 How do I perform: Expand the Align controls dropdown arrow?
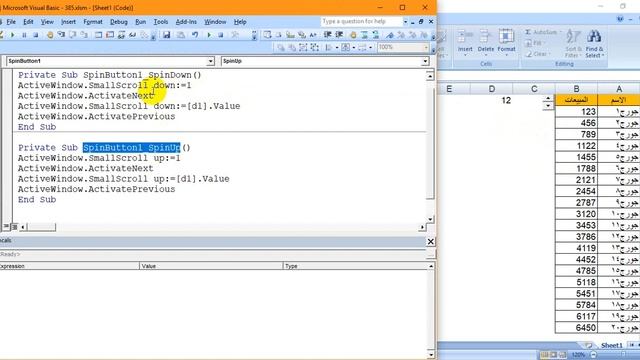click(x=337, y=48)
